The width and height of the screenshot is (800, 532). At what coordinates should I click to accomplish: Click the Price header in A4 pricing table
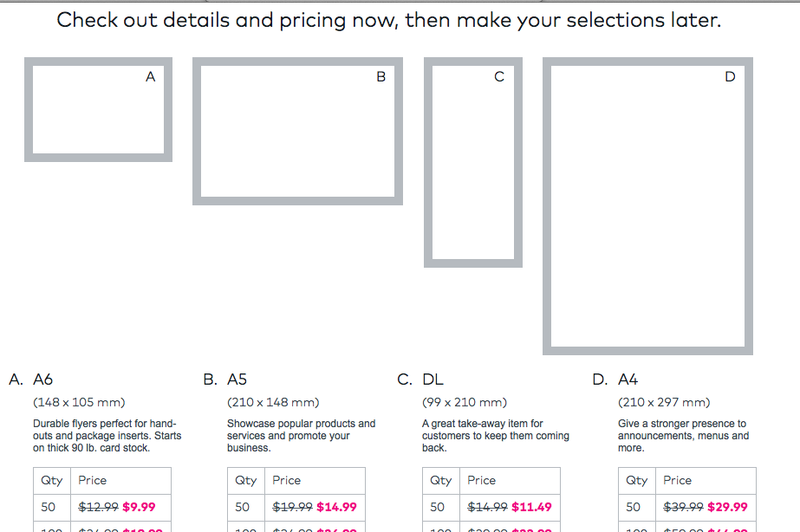click(678, 480)
